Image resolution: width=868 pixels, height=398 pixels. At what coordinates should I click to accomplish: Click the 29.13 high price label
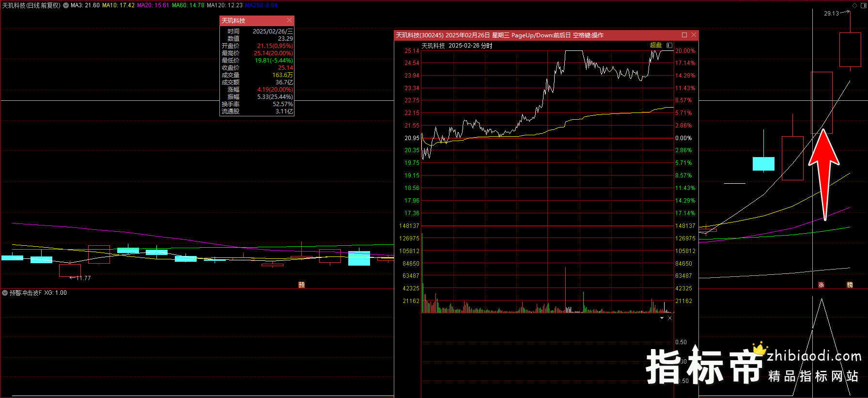[831, 14]
